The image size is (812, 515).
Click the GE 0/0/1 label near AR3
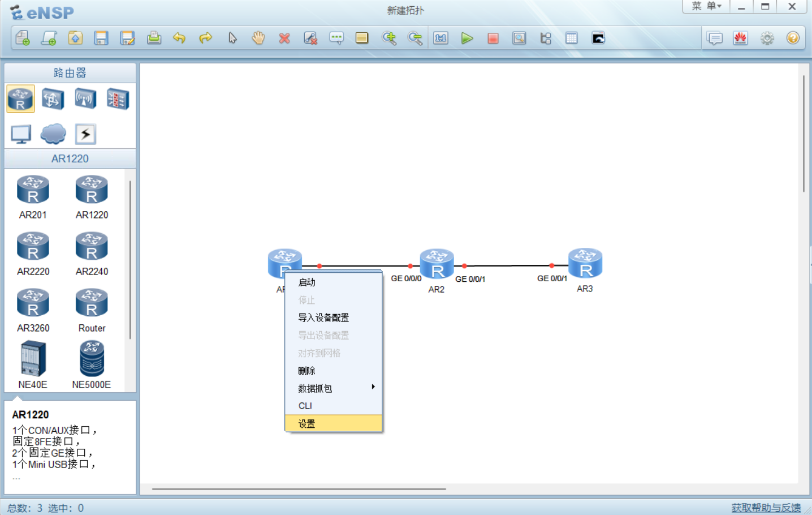pos(552,278)
